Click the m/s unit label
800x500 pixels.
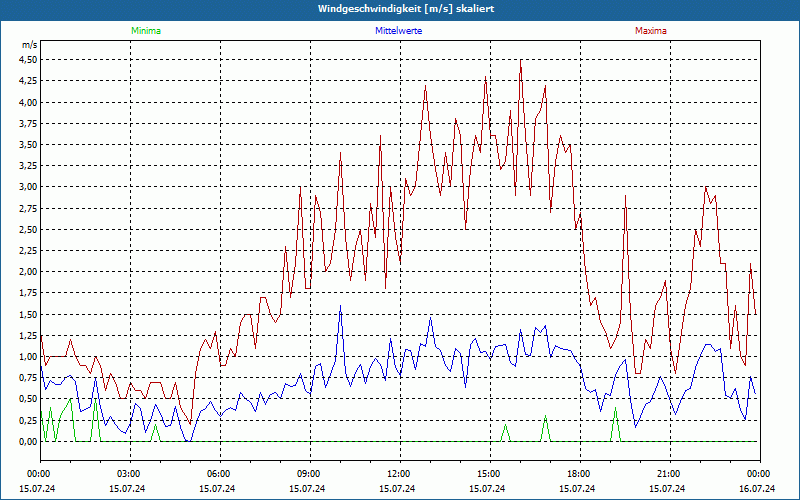point(30,45)
